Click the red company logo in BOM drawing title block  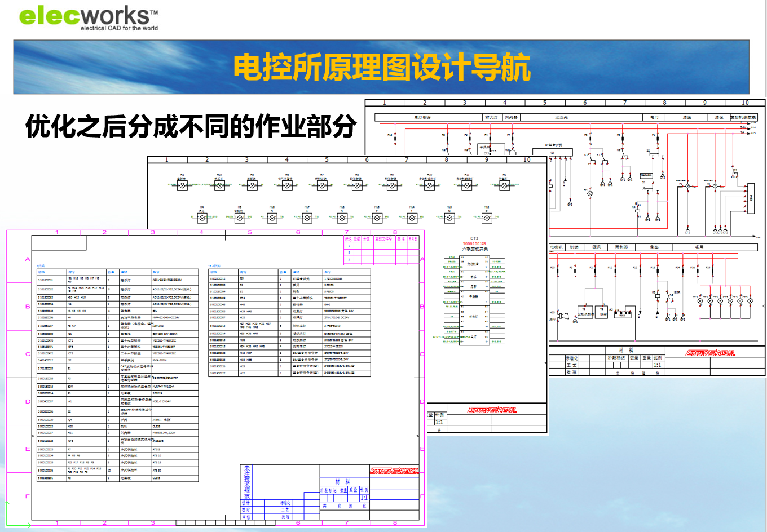[x=394, y=471]
